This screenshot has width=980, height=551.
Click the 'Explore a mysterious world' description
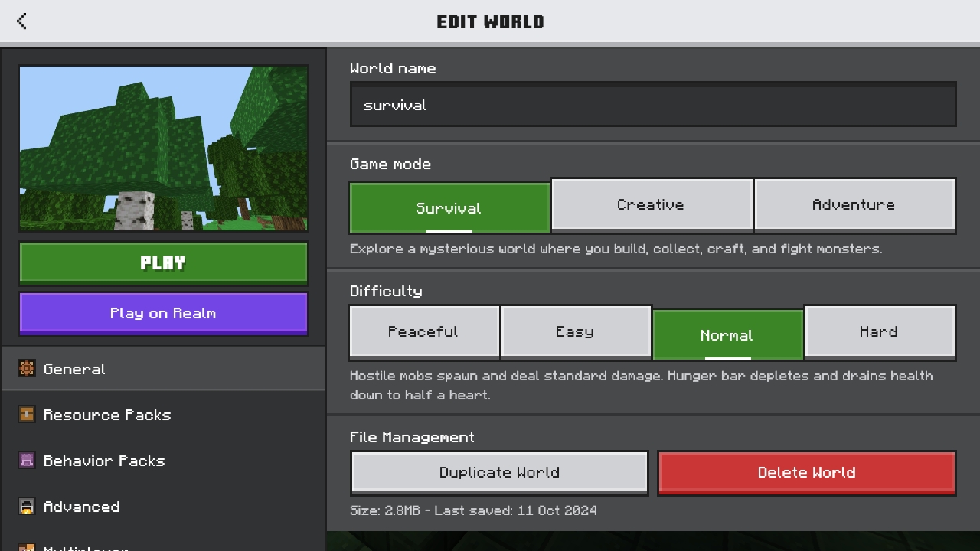(616, 249)
